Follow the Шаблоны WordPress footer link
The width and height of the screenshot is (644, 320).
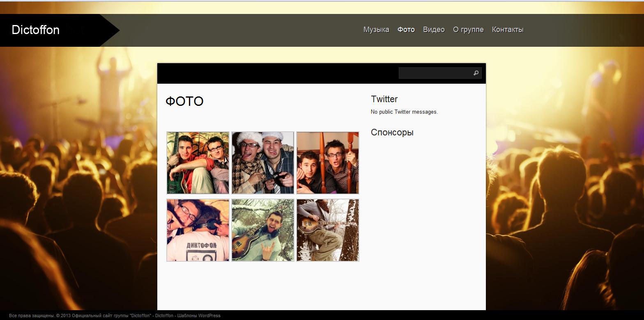pos(199,316)
